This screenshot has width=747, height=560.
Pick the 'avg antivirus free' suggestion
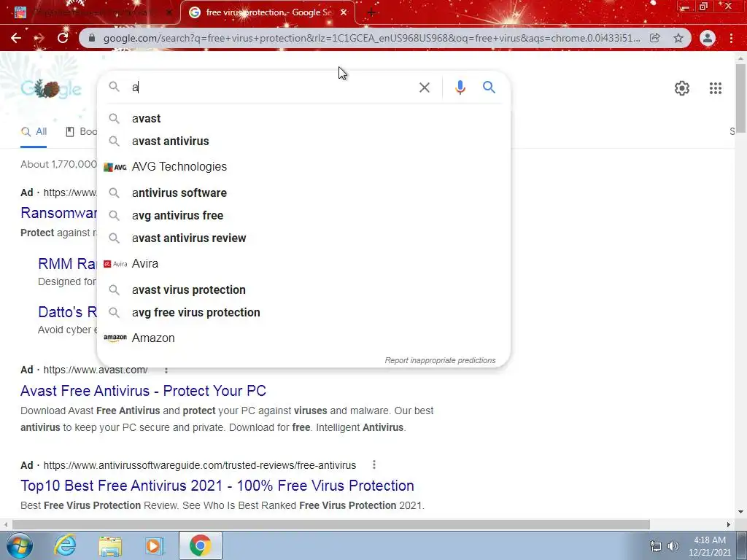pyautogui.click(x=303, y=215)
